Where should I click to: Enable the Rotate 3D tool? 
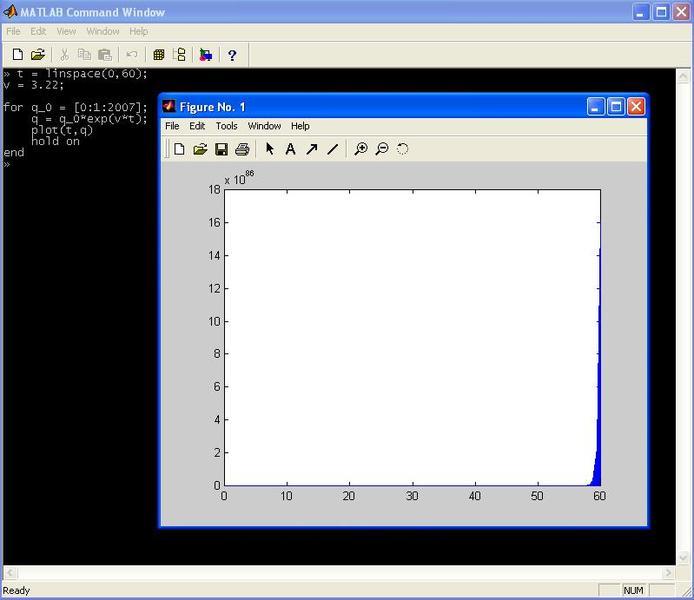403,149
